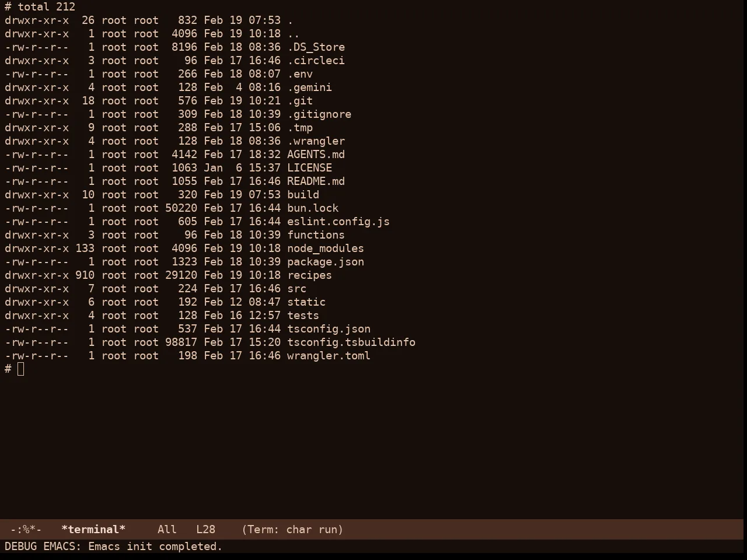Click the .wrangler directory name
The width and height of the screenshot is (747, 560).
[316, 141]
